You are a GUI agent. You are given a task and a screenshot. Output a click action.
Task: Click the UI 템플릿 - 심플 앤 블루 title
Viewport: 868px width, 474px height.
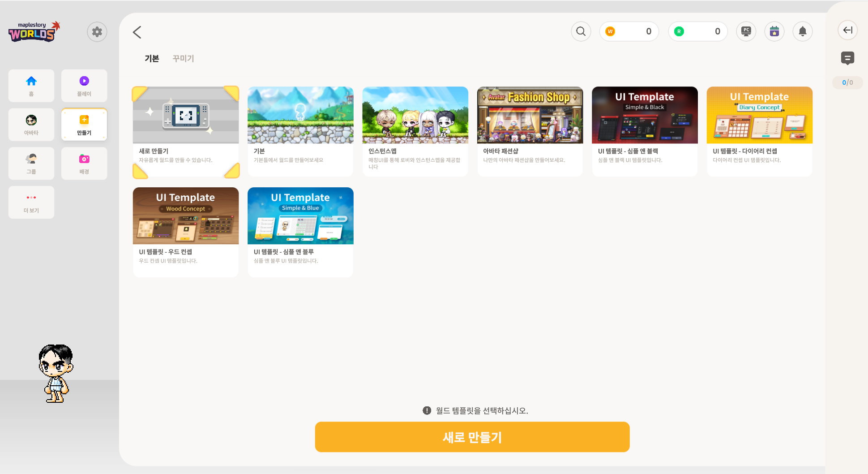283,252
